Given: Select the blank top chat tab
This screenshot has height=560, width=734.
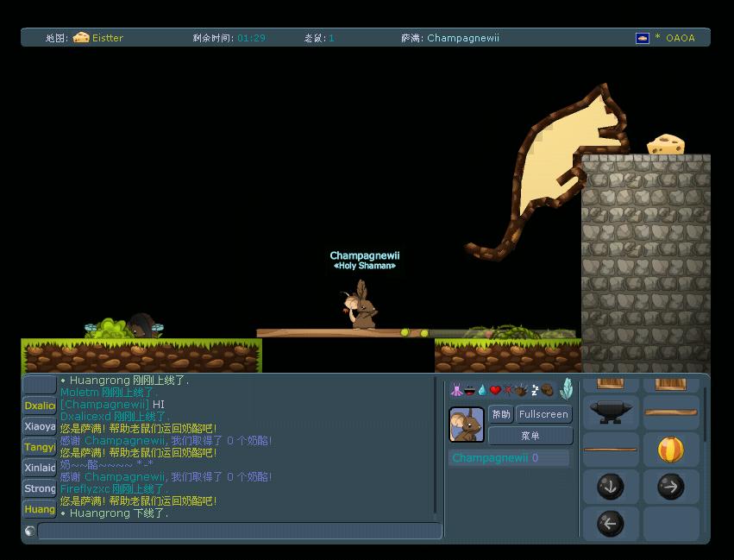Looking at the screenshot, I should (40, 385).
